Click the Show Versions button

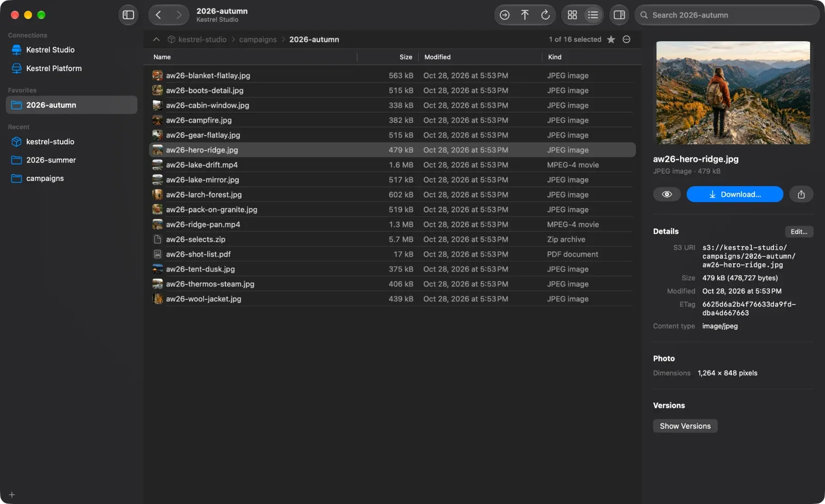685,426
